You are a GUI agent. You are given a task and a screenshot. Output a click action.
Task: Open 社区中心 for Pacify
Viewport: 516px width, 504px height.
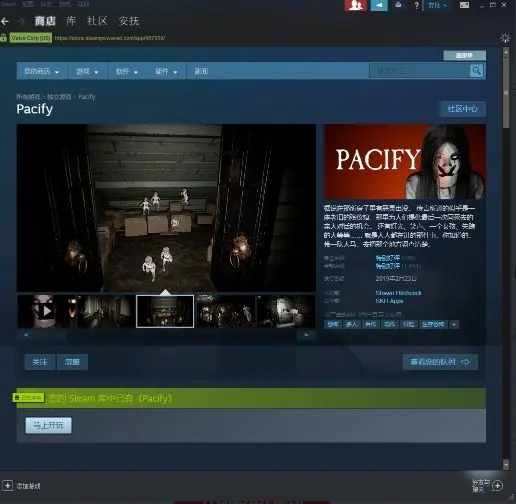pos(463,109)
